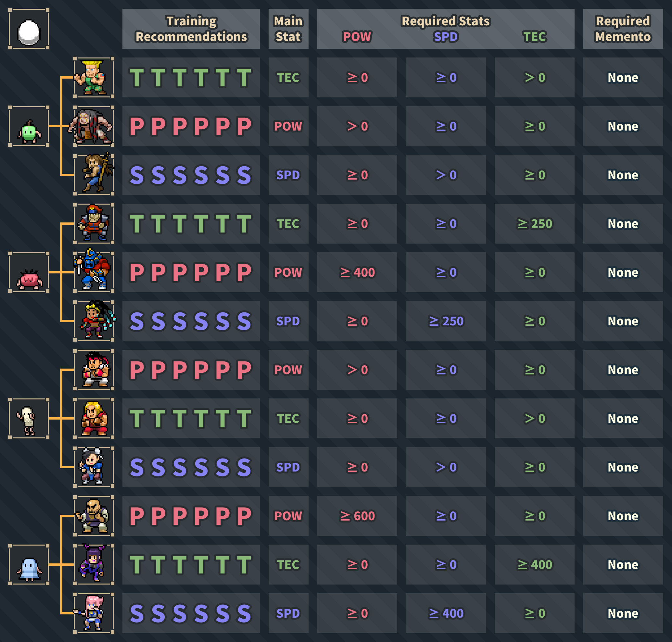Click the "> 0" POW cell for the gray-haired brute
This screenshot has width=672, height=642.
click(x=357, y=126)
